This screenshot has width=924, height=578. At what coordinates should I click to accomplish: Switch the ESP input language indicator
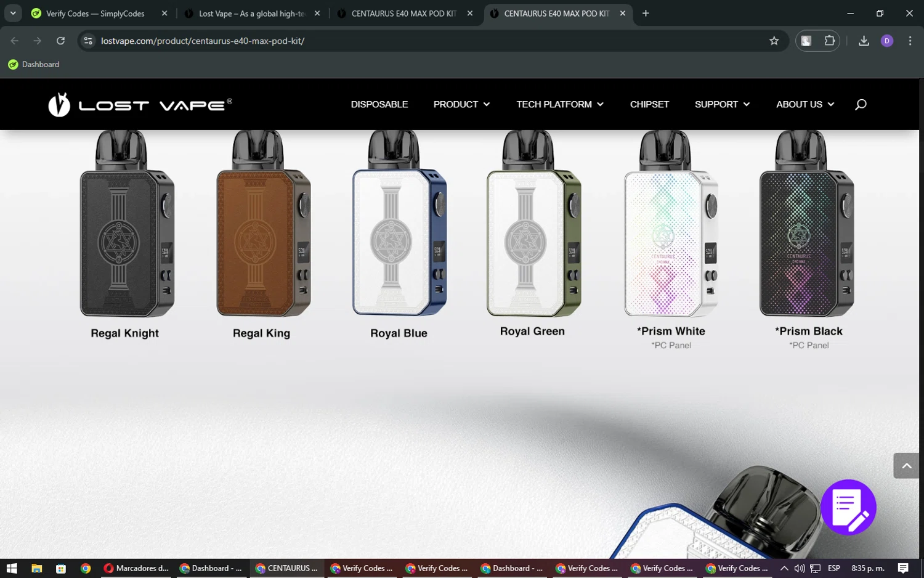(x=834, y=568)
